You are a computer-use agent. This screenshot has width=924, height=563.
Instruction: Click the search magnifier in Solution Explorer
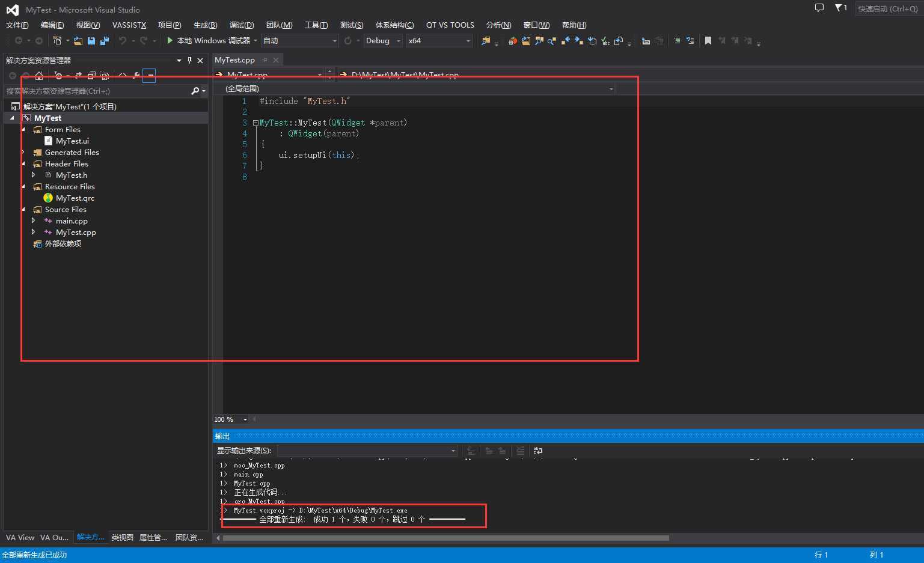pyautogui.click(x=195, y=91)
